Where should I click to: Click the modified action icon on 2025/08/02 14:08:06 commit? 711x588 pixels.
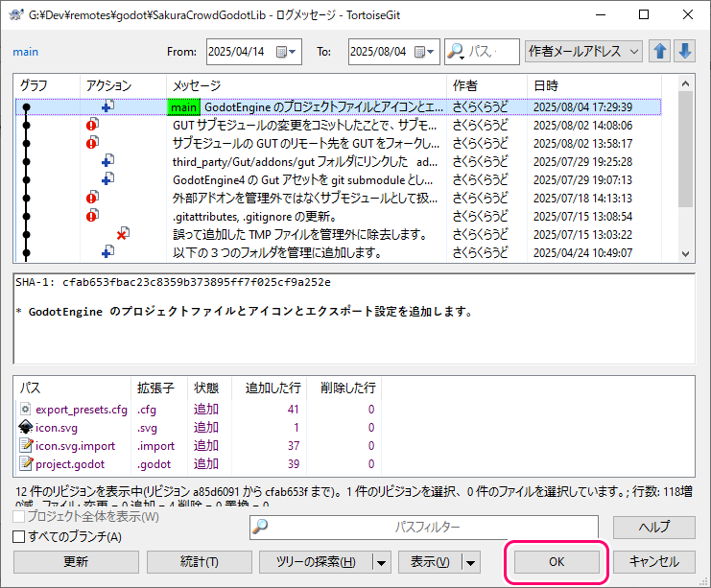pyautogui.click(x=92, y=125)
